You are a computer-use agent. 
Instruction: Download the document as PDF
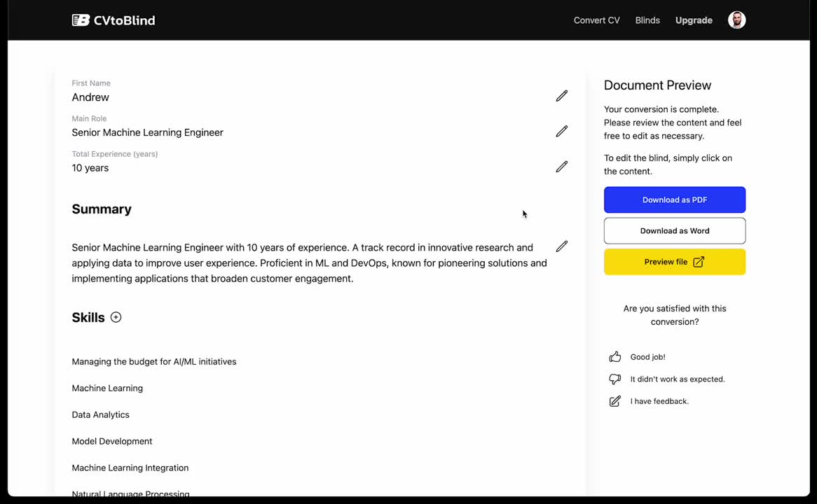tap(675, 200)
